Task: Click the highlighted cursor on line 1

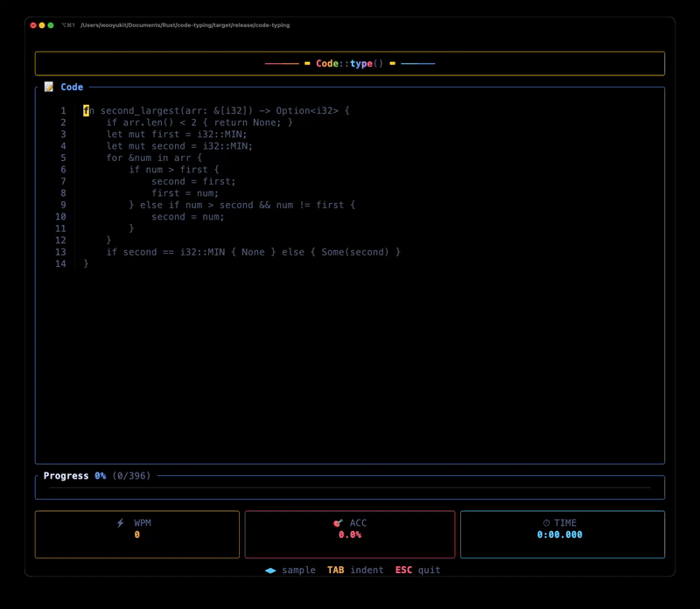Action: (87, 111)
